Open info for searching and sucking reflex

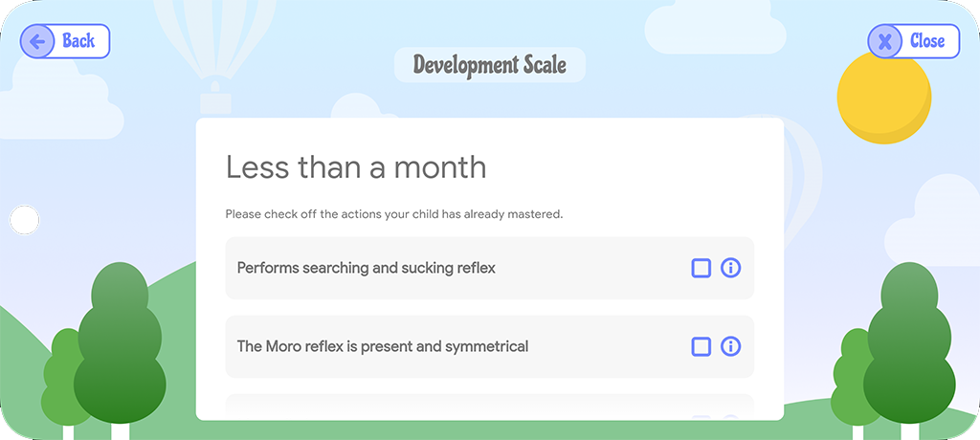(730, 268)
